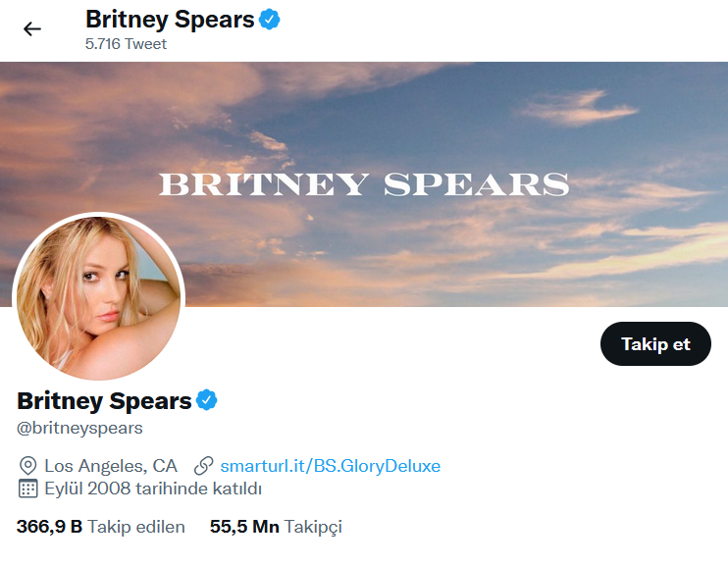Click the bold profile name above the handle

point(104,400)
